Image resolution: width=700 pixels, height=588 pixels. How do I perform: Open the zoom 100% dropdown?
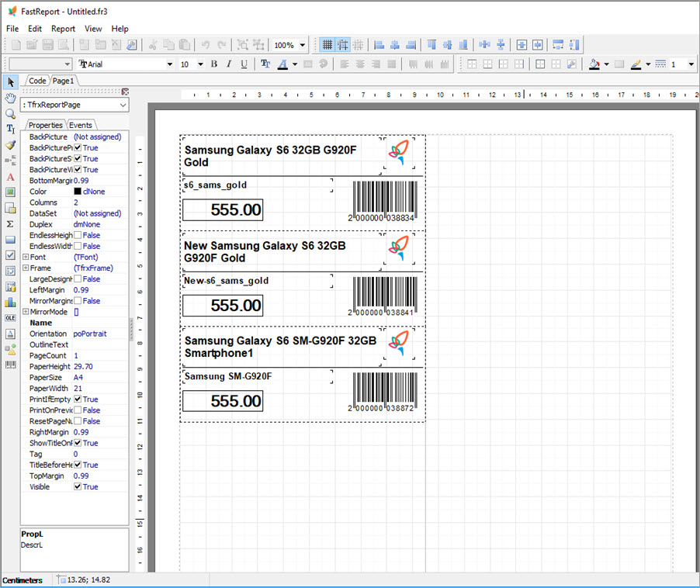(303, 45)
